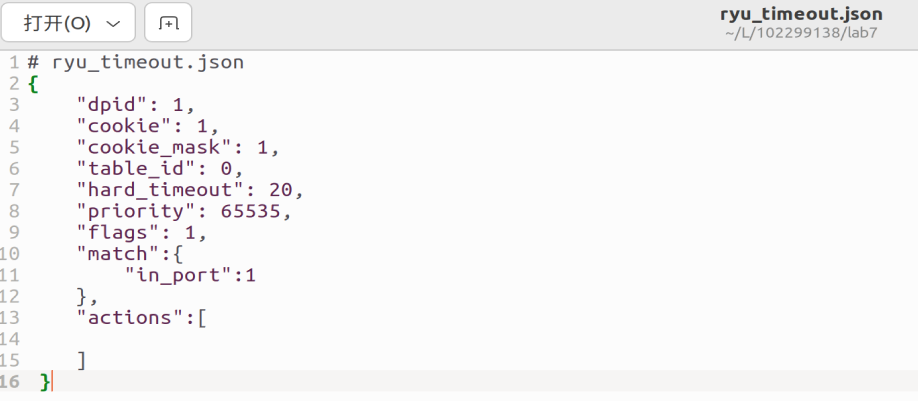Click the opening green brace on line 2

point(33,84)
